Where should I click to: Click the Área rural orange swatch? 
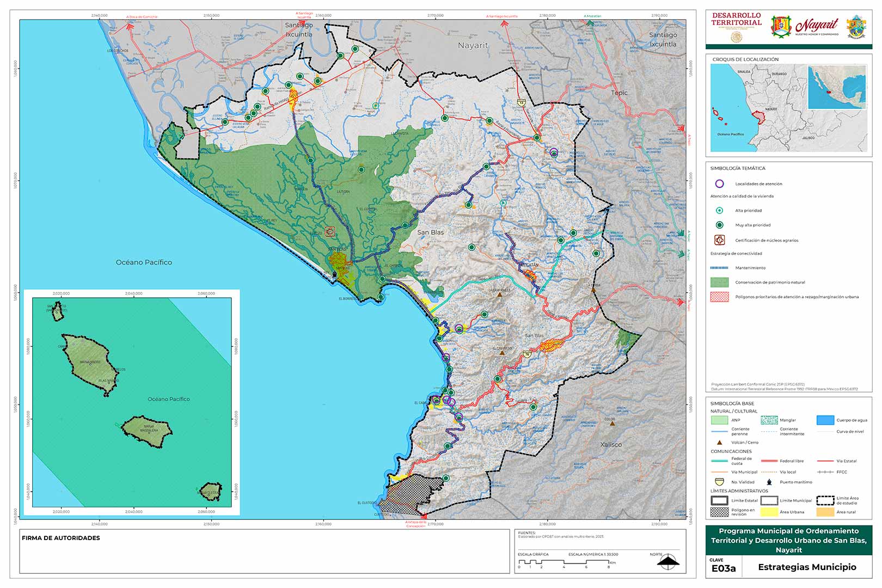825,512
